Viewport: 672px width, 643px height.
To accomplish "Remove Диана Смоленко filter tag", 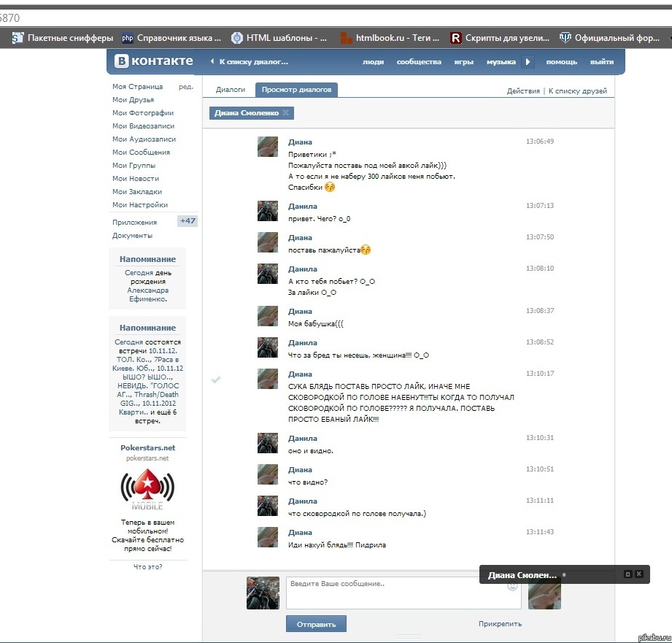I will (x=286, y=112).
